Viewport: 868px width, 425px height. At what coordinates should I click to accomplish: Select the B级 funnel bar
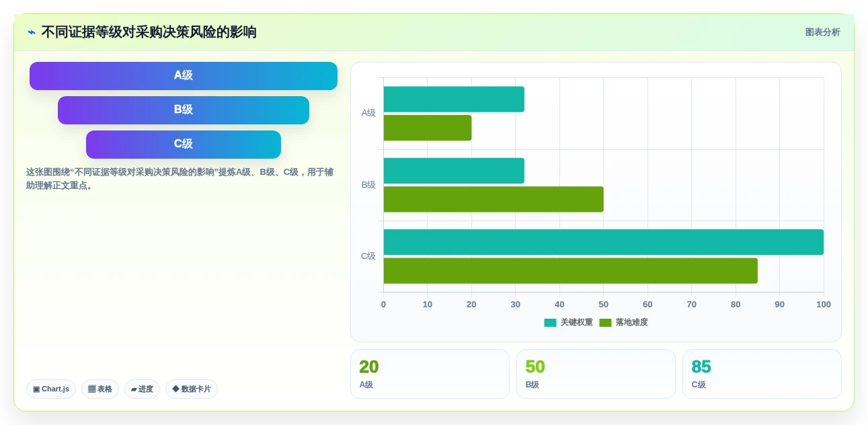184,110
